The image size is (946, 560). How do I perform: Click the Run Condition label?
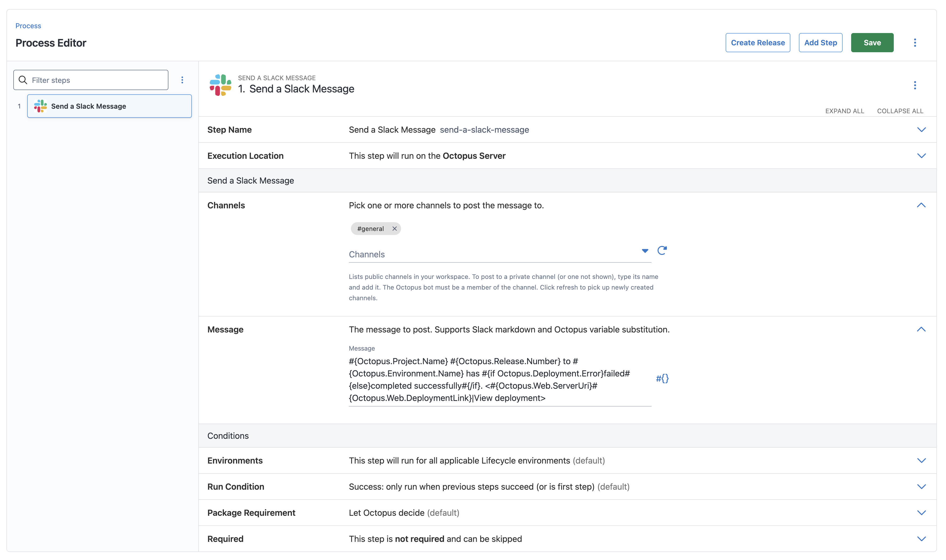(x=236, y=487)
